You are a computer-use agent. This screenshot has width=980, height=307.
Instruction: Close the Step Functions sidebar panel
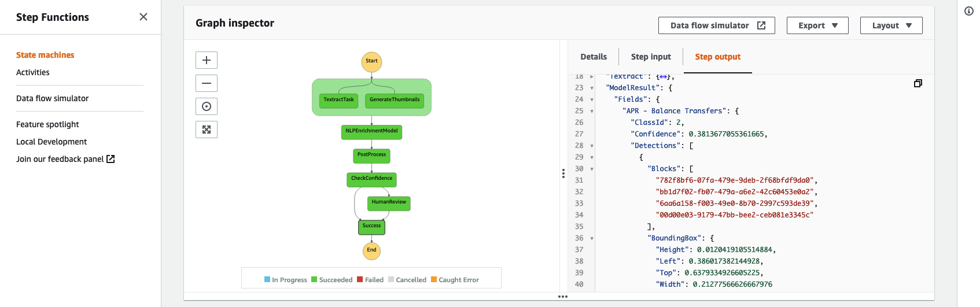coord(143,17)
